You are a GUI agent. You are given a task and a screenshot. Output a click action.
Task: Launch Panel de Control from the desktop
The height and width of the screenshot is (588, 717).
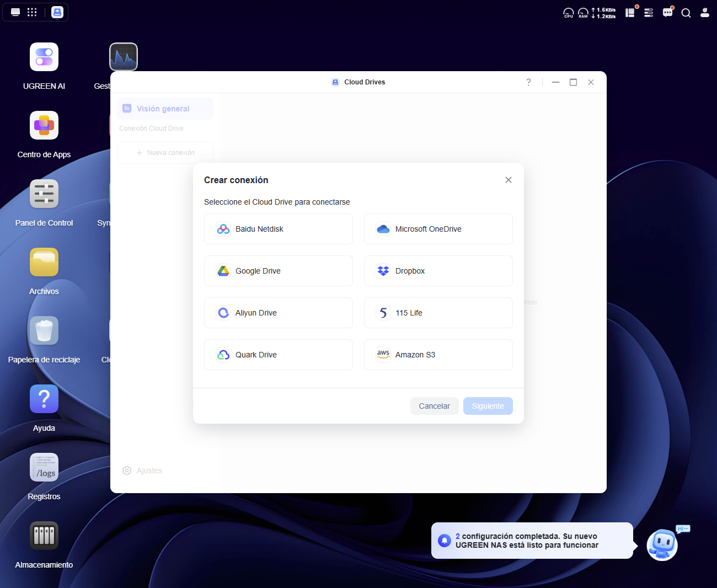coord(44,194)
